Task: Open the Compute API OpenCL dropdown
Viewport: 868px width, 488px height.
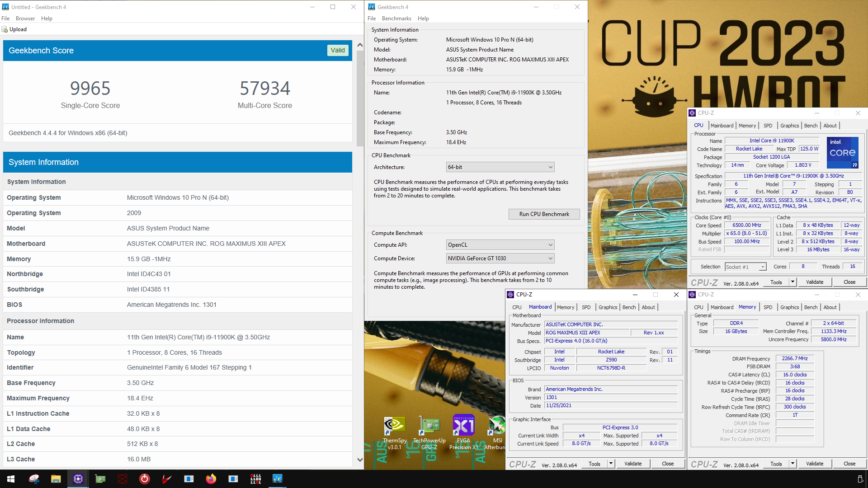Action: coord(500,245)
